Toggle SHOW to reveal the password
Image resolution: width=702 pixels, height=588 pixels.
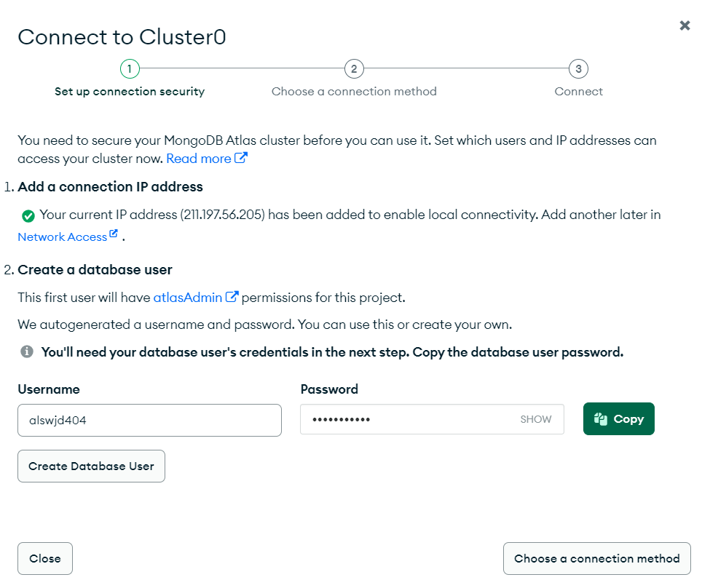click(536, 419)
